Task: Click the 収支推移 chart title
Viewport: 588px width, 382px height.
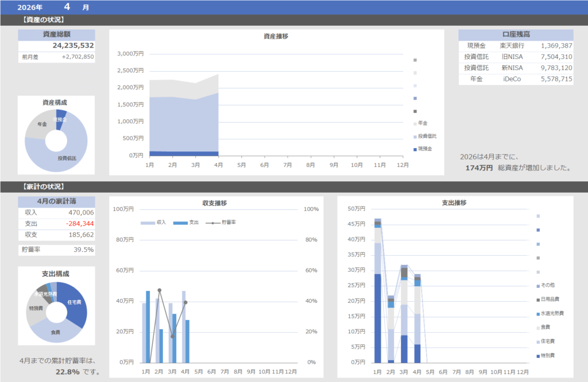Action: point(215,204)
